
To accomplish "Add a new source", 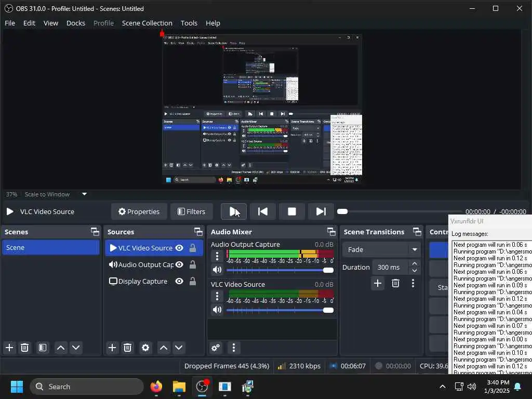I will click(x=112, y=348).
